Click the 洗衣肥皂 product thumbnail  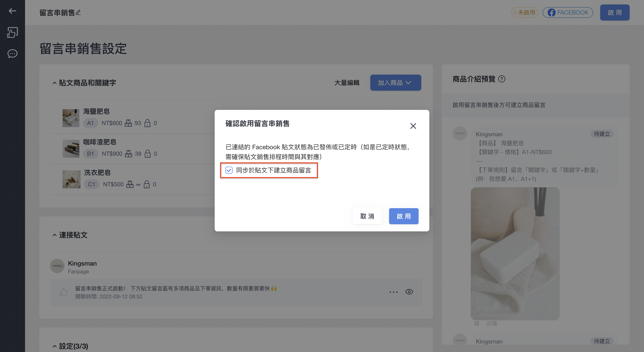pos(71,179)
